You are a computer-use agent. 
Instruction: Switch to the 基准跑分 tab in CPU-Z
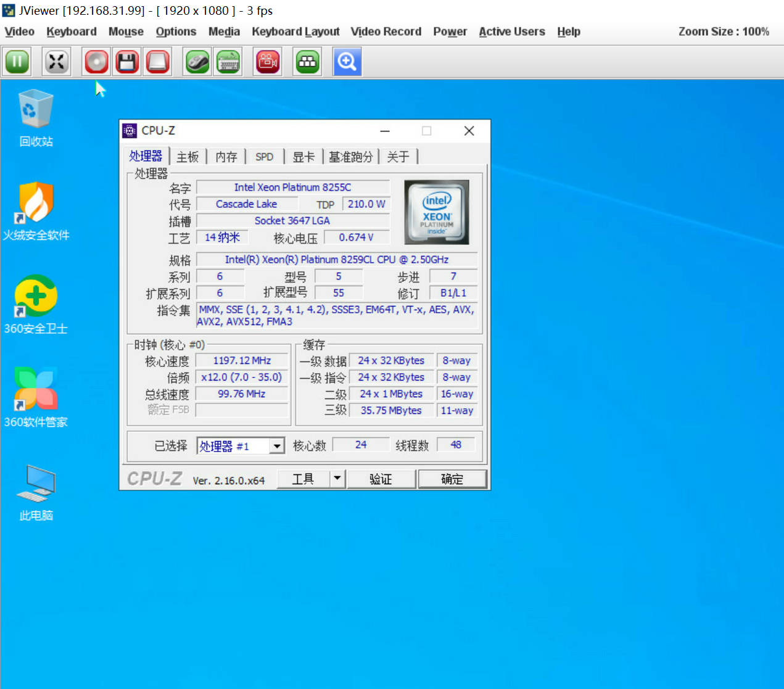pyautogui.click(x=350, y=157)
